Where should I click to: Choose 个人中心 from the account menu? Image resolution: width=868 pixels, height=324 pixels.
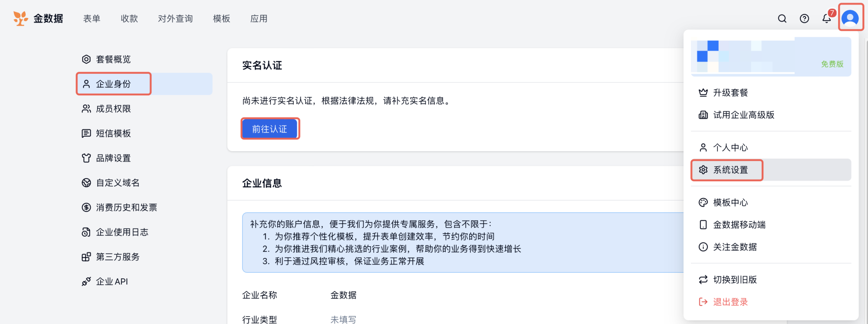pos(730,148)
